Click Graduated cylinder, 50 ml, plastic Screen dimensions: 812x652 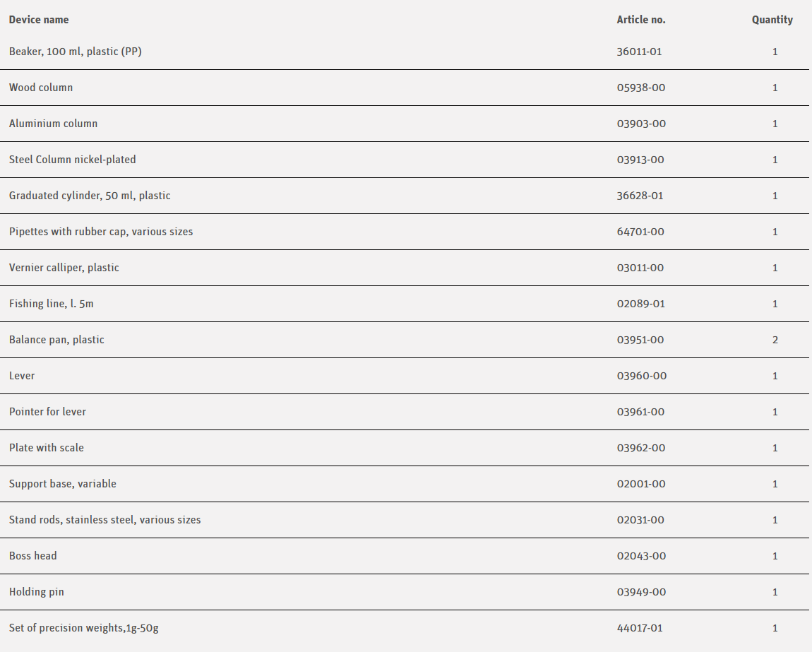click(x=90, y=196)
